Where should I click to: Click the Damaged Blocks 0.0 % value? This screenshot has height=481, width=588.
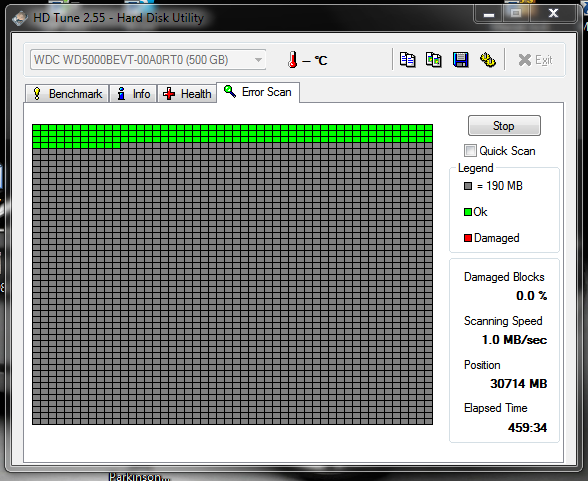point(531,296)
